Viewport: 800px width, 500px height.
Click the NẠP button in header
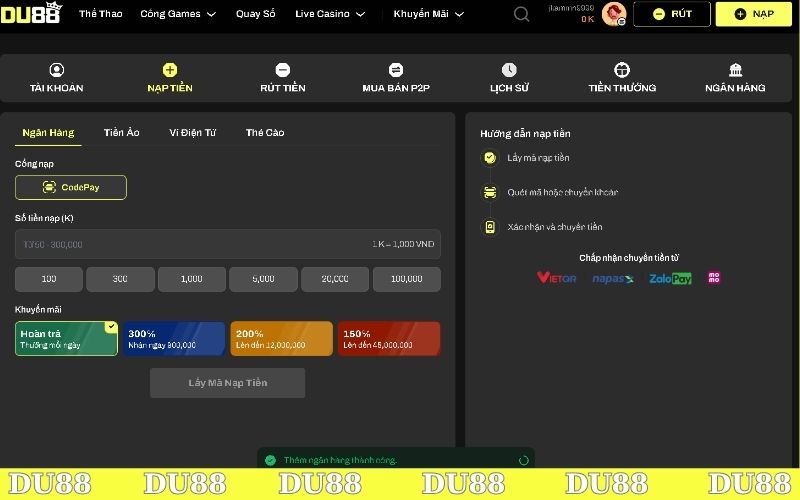click(x=754, y=14)
